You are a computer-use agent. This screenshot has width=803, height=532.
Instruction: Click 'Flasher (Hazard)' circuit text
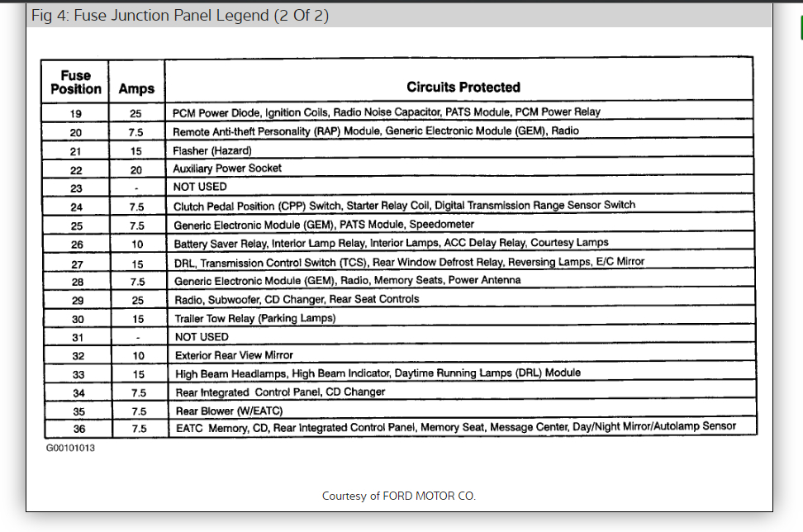(212, 150)
